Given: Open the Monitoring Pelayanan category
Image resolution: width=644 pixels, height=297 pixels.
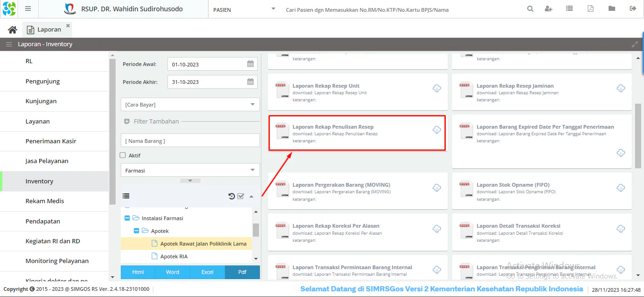Looking at the screenshot, I should click(x=54, y=261).
